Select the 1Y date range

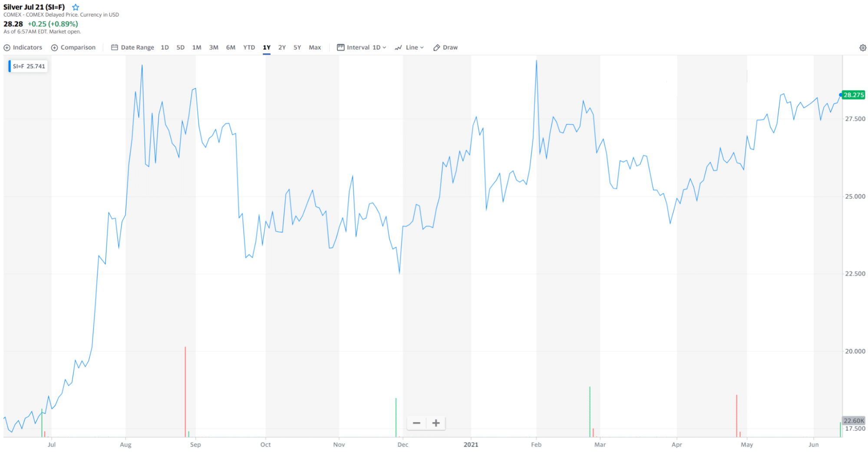point(267,47)
